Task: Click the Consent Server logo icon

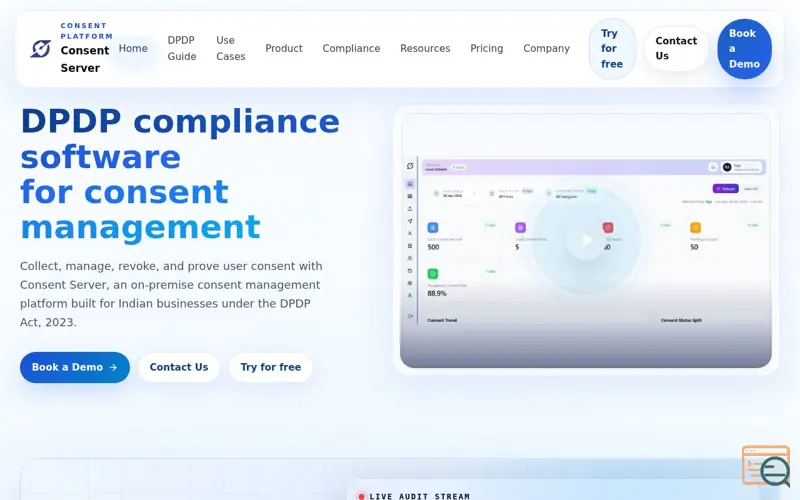Action: click(40, 48)
